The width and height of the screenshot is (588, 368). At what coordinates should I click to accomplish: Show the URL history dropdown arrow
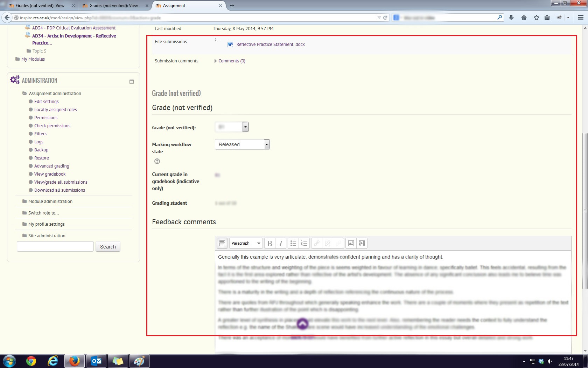tap(379, 18)
